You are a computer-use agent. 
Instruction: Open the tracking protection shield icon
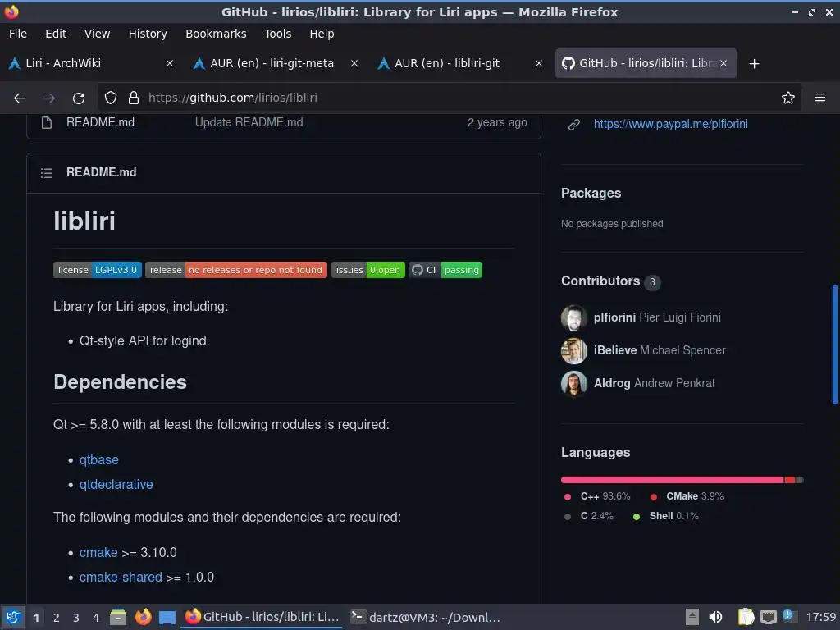click(x=111, y=98)
